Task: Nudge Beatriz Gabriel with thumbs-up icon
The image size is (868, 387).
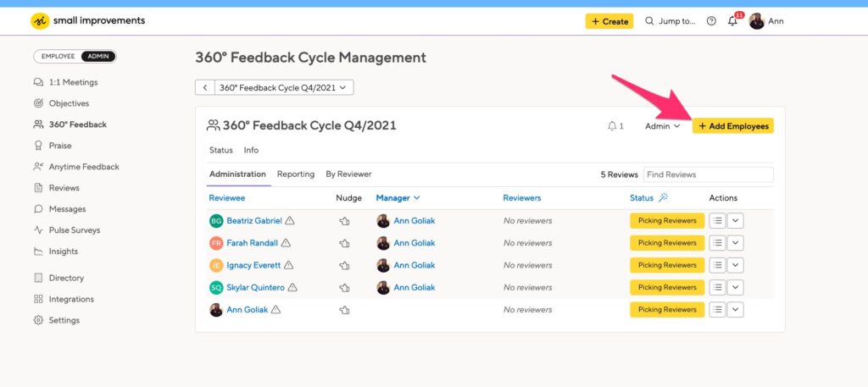Action: click(x=344, y=221)
